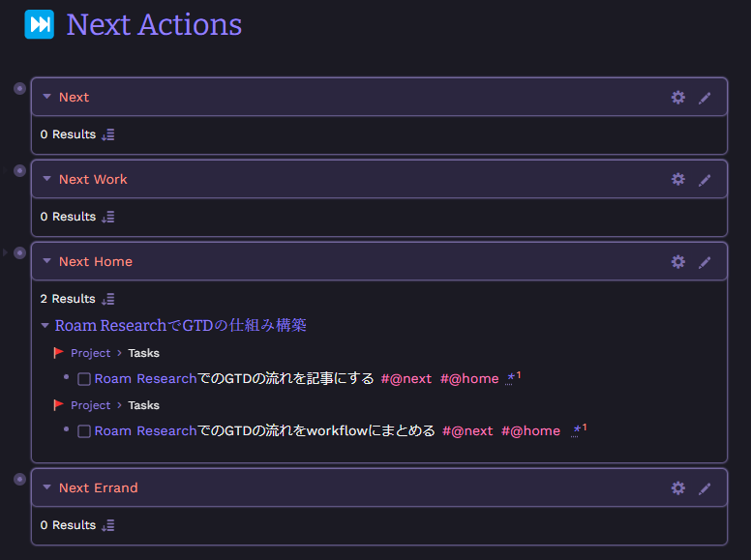Collapse the Next Errand query block
The image size is (751, 560).
coord(46,487)
